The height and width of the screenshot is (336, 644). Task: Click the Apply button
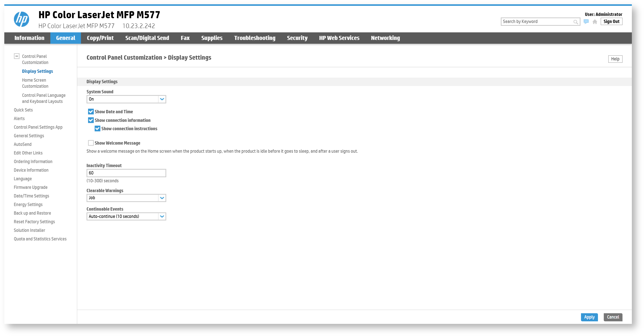pyautogui.click(x=589, y=317)
